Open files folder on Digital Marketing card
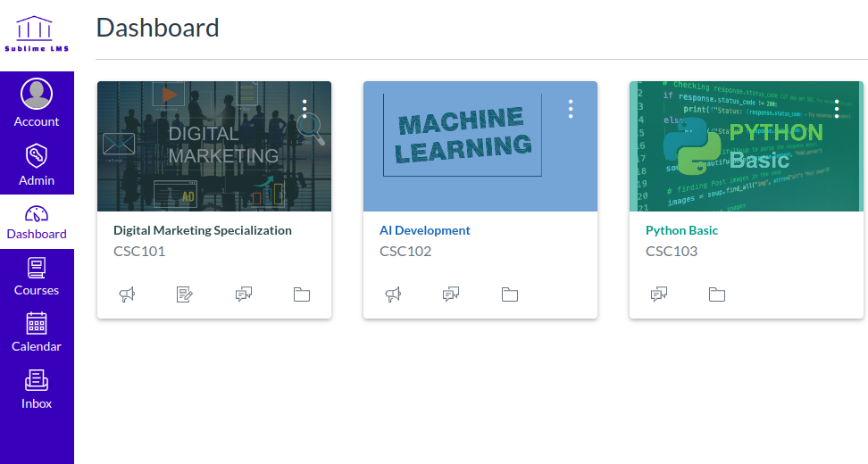Screen dimensions: 868x464 (302, 294)
